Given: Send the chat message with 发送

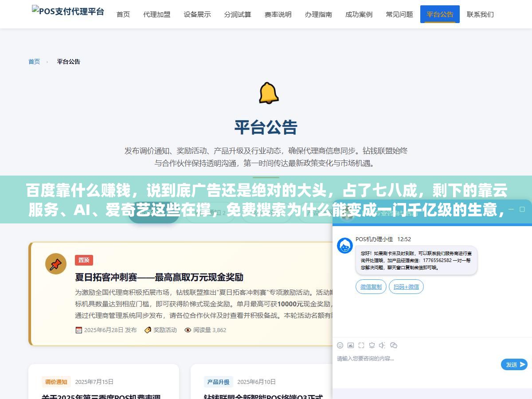Looking at the screenshot, I should [514, 364].
